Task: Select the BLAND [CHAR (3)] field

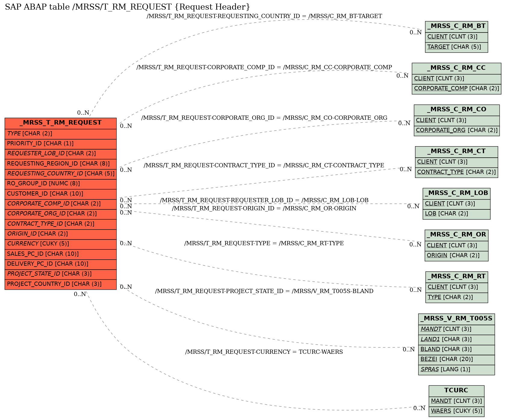Action: tap(456, 350)
